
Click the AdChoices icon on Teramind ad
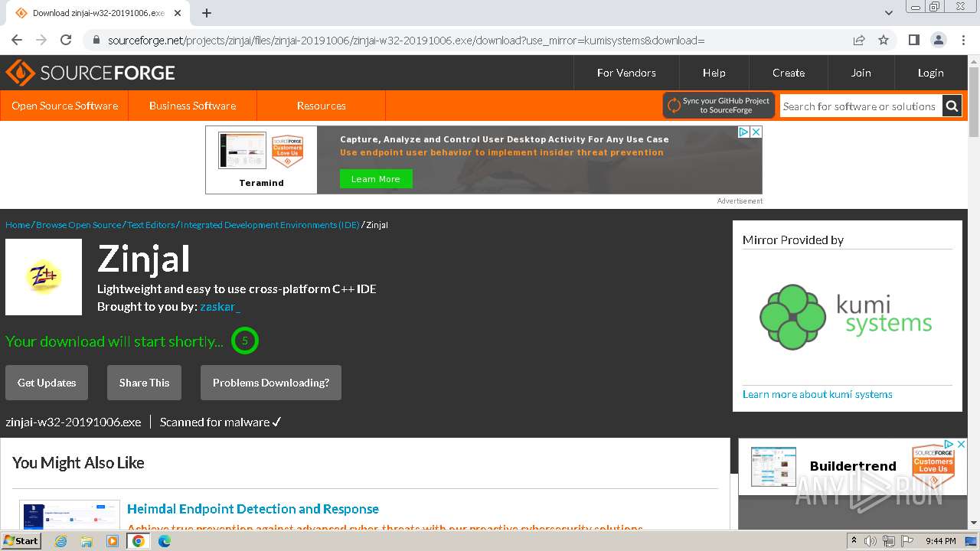pos(743,132)
